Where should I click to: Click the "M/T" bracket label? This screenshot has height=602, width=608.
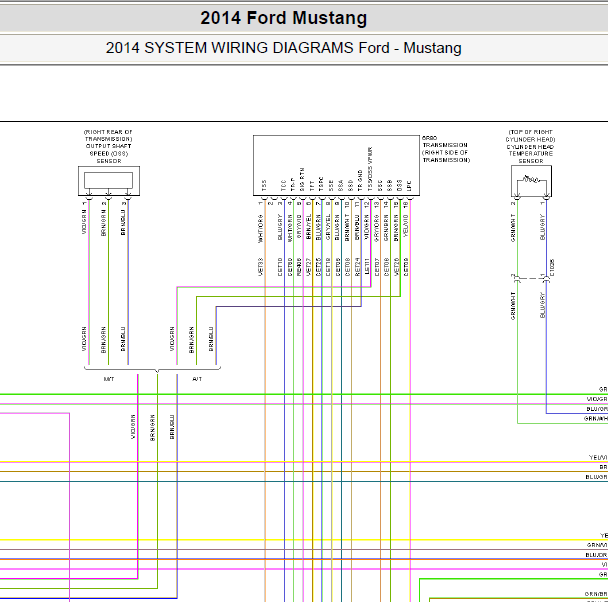tap(109, 379)
